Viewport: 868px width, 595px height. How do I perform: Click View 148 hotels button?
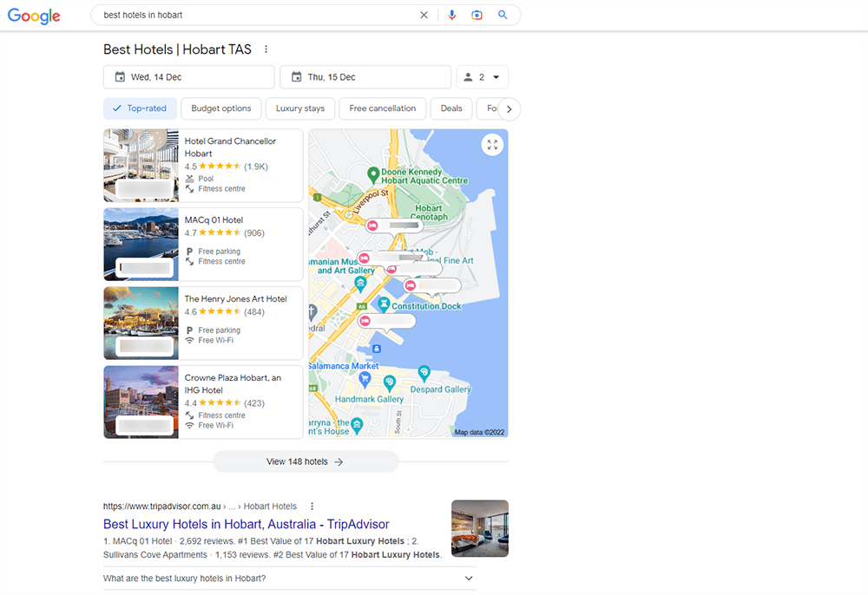point(306,461)
